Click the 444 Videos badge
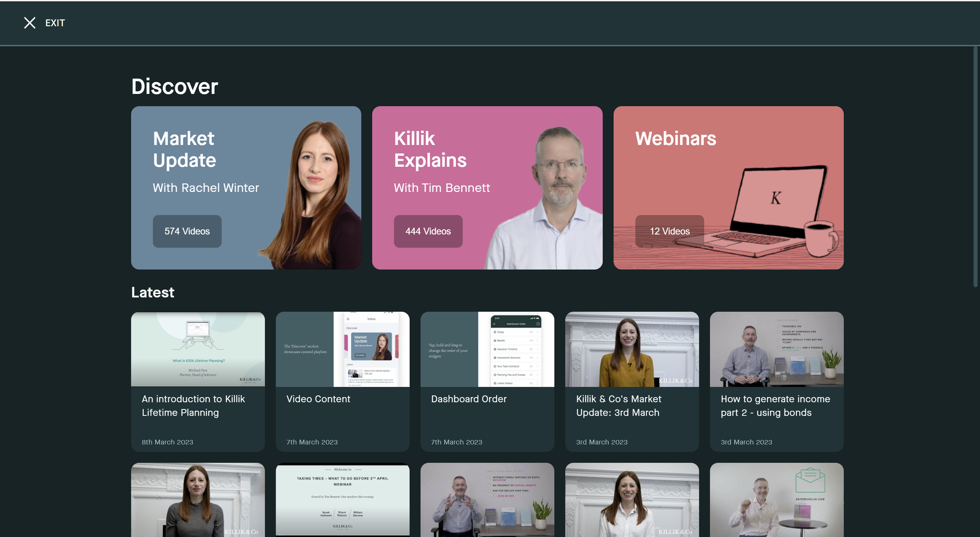Screen dimensions: 980x537 click(x=428, y=231)
